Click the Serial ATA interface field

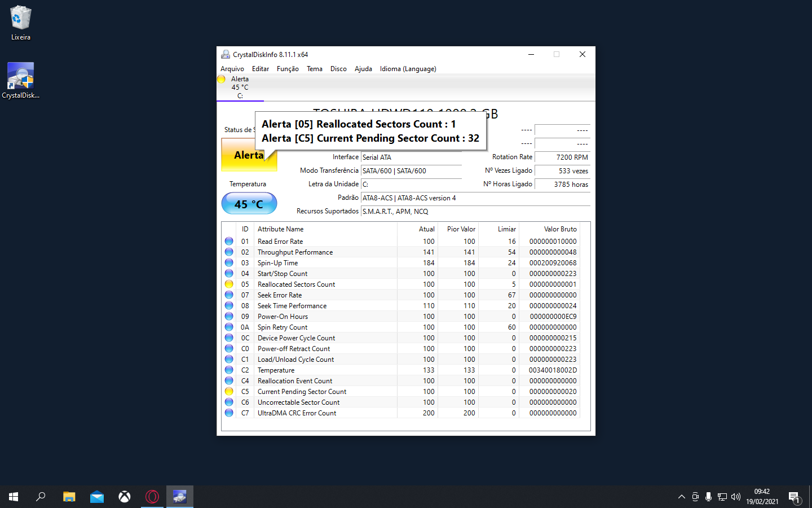[411, 157]
